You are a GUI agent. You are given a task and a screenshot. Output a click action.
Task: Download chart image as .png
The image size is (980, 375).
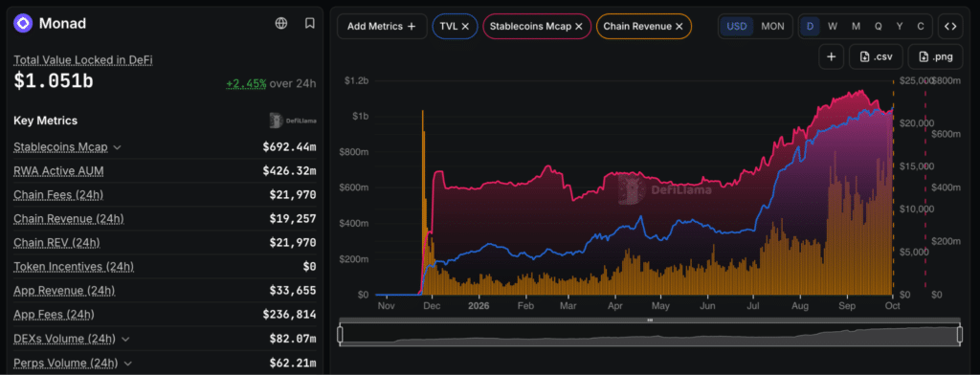tap(936, 56)
